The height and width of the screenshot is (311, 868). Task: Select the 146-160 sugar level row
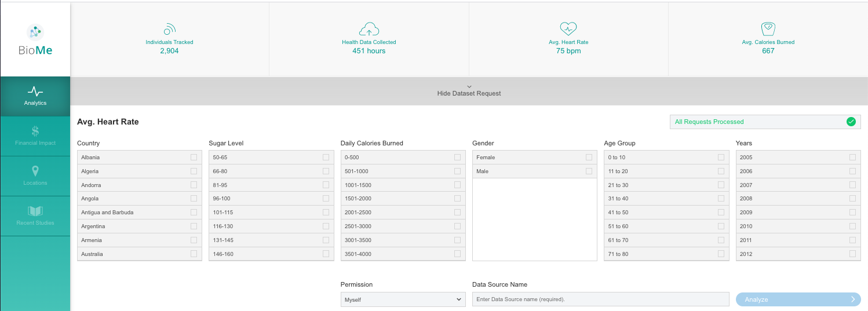[271, 254]
